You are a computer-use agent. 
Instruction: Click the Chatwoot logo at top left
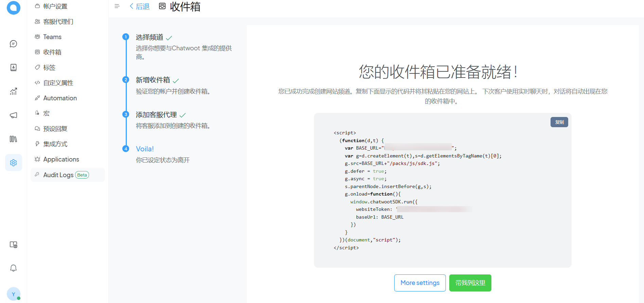click(x=13, y=7)
